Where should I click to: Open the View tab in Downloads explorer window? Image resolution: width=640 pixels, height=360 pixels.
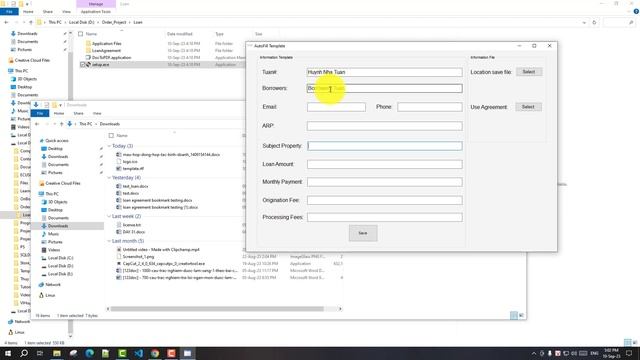[97, 113]
